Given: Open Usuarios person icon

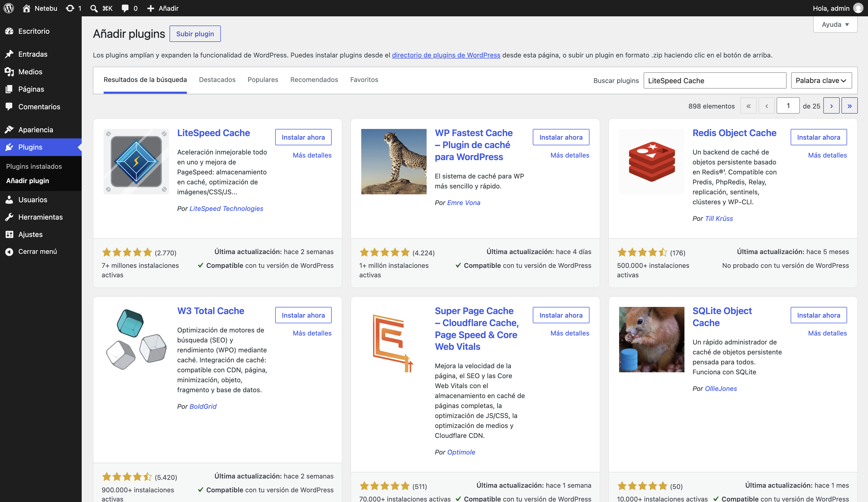Looking at the screenshot, I should click(x=9, y=199).
